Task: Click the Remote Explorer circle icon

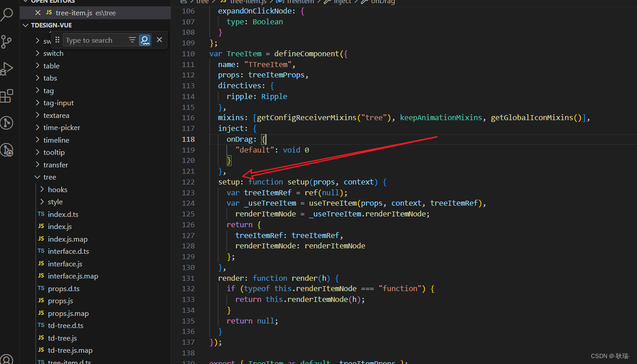Action: (x=7, y=123)
